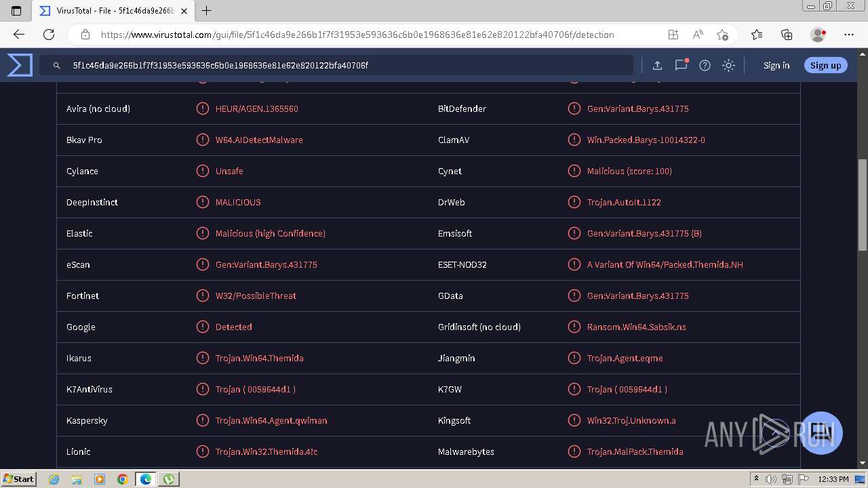Click the DeepInstinct vendor name

tap(92, 202)
